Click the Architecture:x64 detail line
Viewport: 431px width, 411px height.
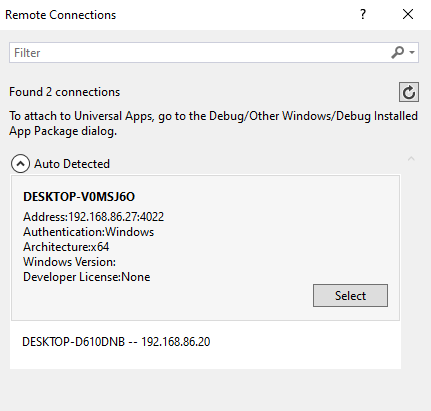pyautogui.click(x=66, y=247)
